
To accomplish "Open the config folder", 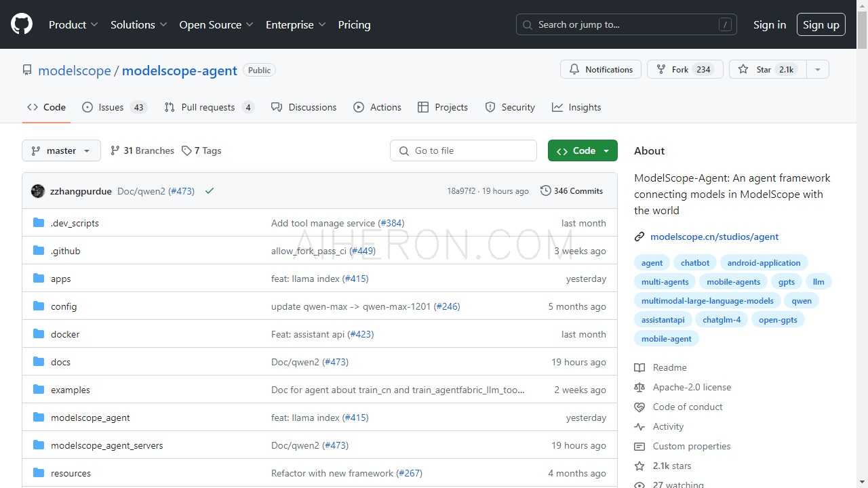I will point(64,306).
